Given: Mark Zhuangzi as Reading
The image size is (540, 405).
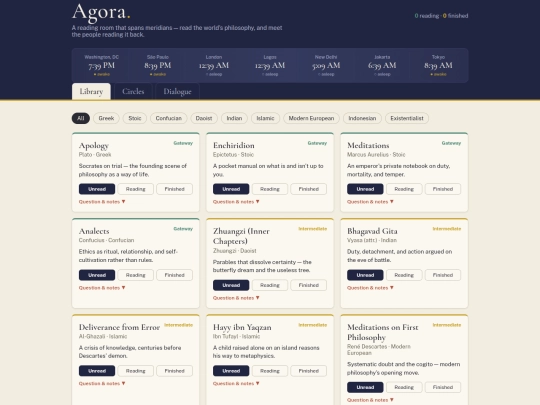Looking at the screenshot, I should (270, 285).
